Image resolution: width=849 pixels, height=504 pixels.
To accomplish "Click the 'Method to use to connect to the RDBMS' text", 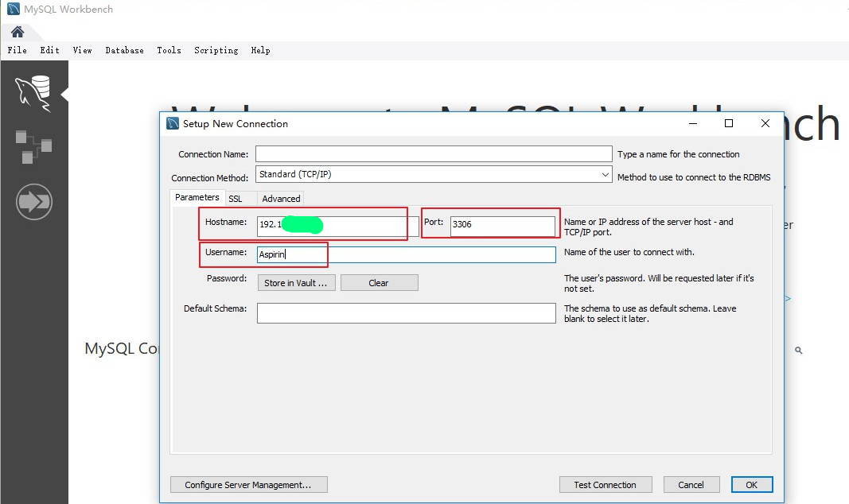I will (694, 177).
